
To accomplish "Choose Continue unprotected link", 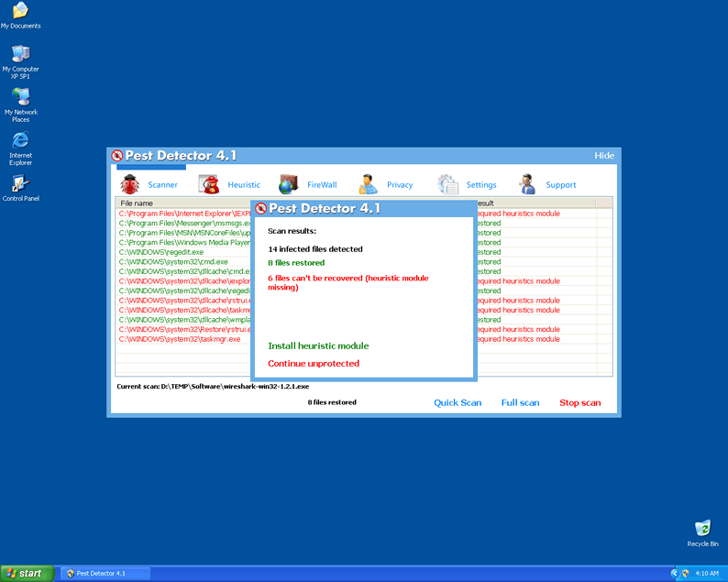I will 314,364.
